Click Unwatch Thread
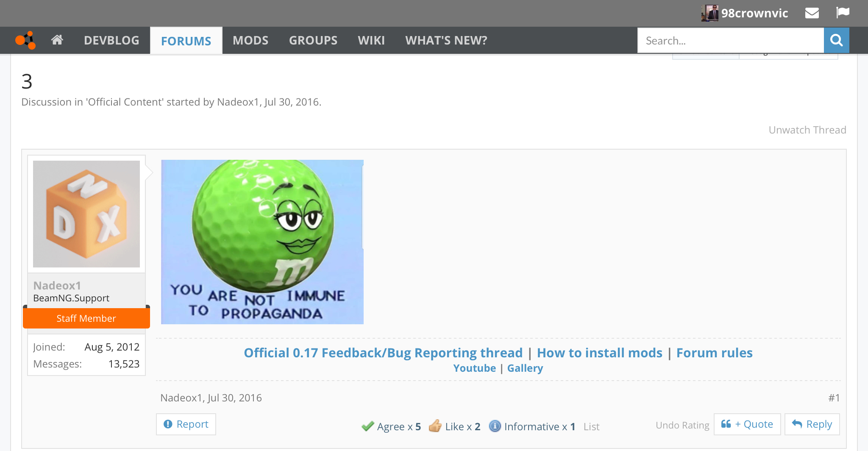Viewport: 868px width, 451px height. click(x=807, y=130)
